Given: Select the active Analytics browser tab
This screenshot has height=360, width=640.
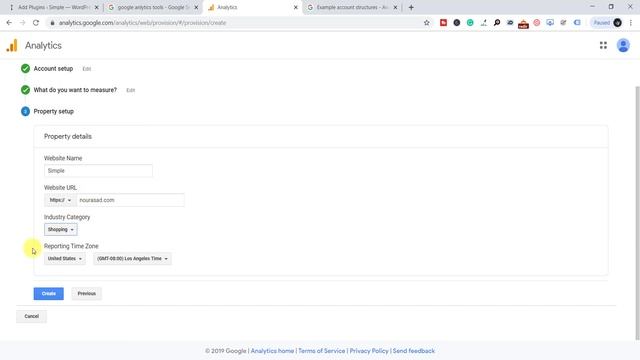Looking at the screenshot, I should pyautogui.click(x=252, y=7).
